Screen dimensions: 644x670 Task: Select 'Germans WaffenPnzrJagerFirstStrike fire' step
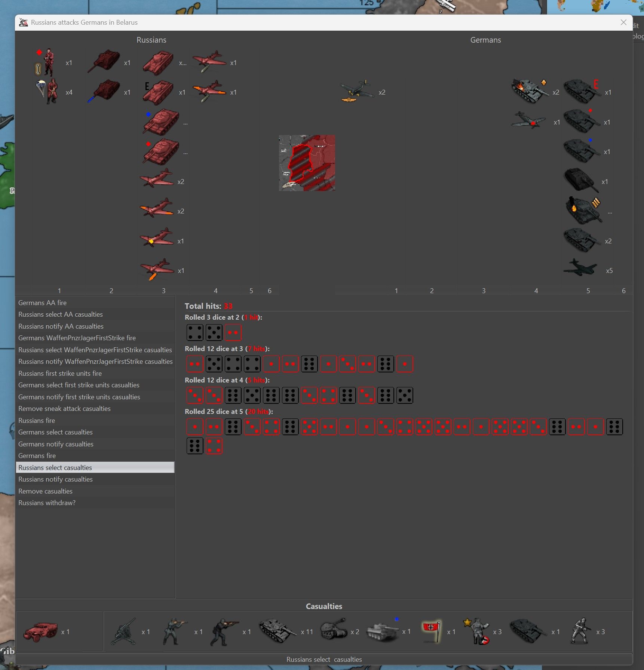click(x=95, y=338)
